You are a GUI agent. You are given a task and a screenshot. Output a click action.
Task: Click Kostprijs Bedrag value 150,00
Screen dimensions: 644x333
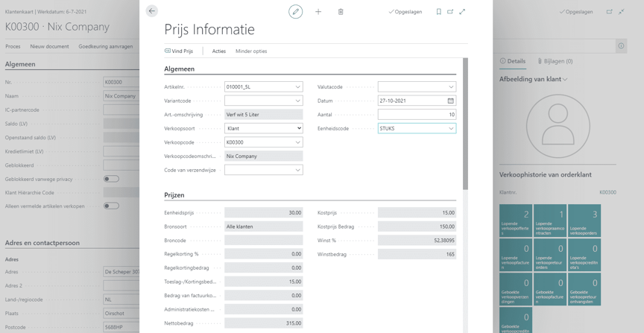pyautogui.click(x=417, y=226)
